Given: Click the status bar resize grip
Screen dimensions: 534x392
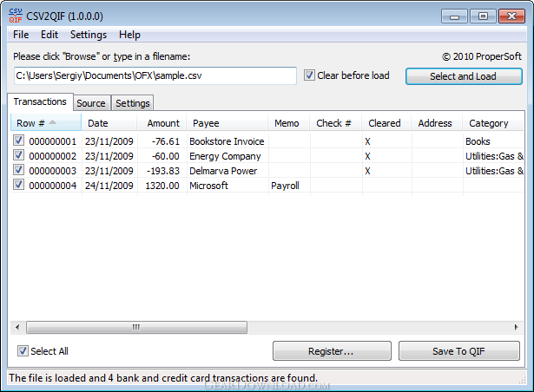Looking at the screenshot, I should pyautogui.click(x=521, y=380).
